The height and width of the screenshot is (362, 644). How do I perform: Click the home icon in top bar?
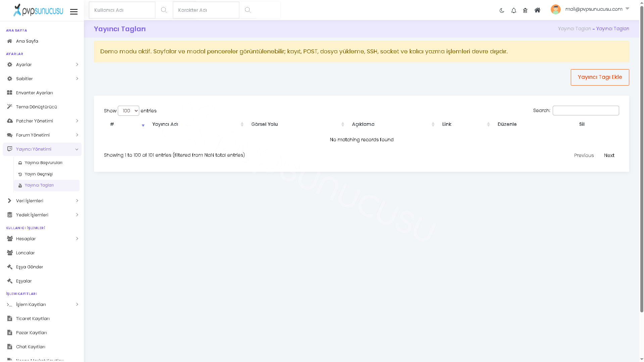coord(537,10)
